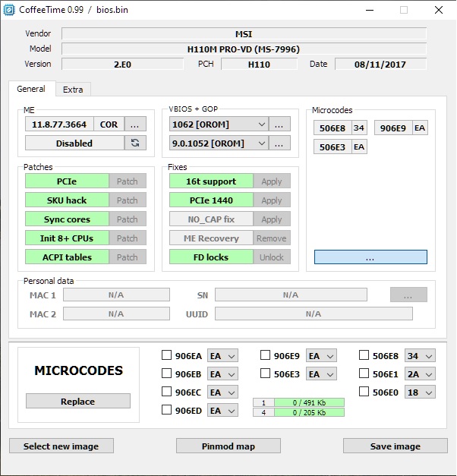Click the Version 2.E0 field
457x476 pixels.
point(122,64)
